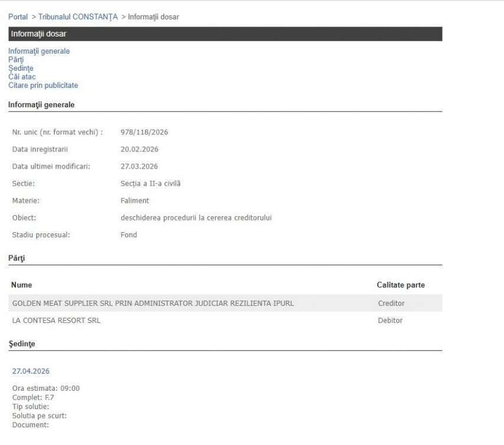Select the GOLDEN MEAT SUPPLIER SRL party row

click(153, 304)
